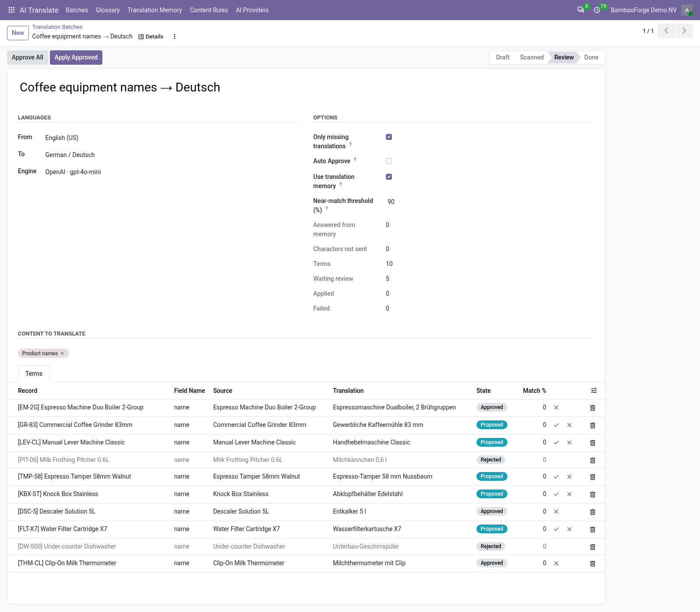Image resolution: width=700 pixels, height=612 pixels.
Task: Reject the approved DSC-5 Descaler translation
Action: coord(556,511)
